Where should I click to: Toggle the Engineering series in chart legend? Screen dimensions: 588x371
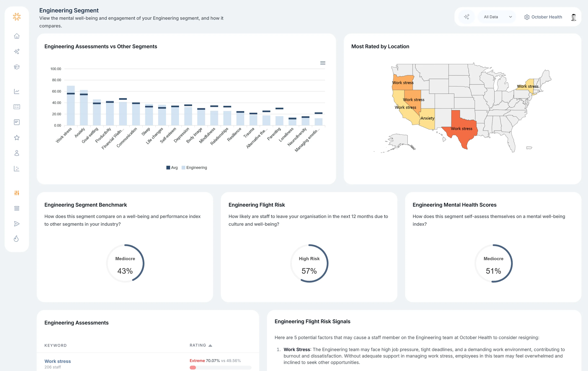194,168
